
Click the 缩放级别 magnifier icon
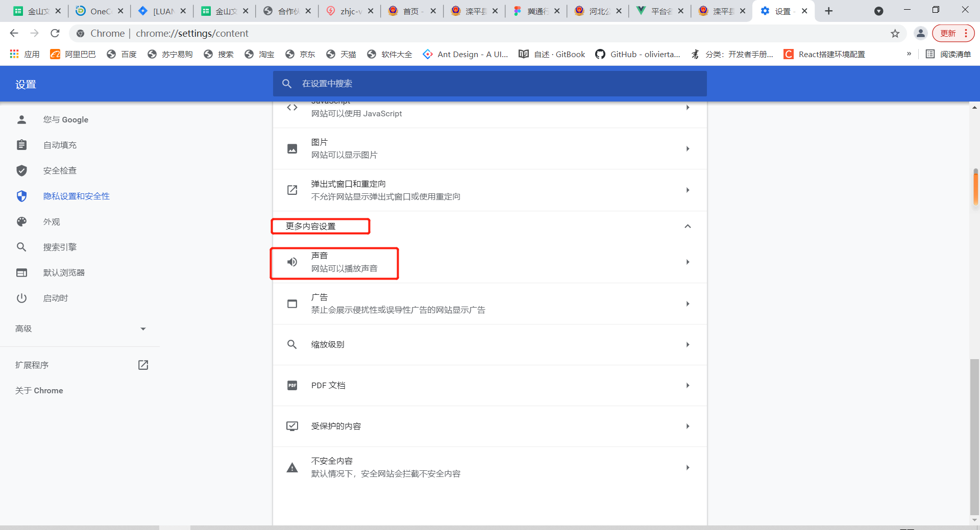pyautogui.click(x=292, y=344)
